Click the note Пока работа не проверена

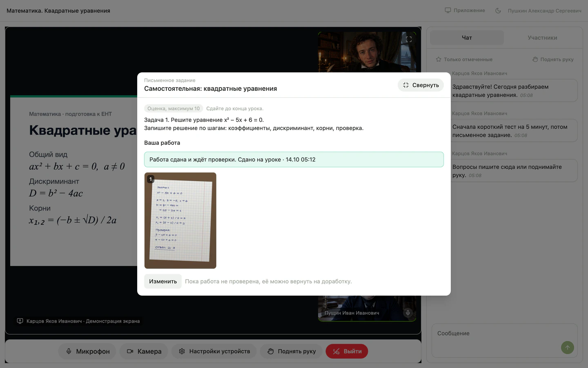coord(268,281)
